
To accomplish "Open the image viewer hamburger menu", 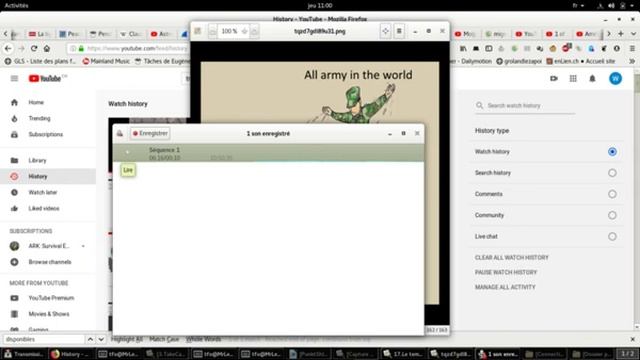I will 399,31.
